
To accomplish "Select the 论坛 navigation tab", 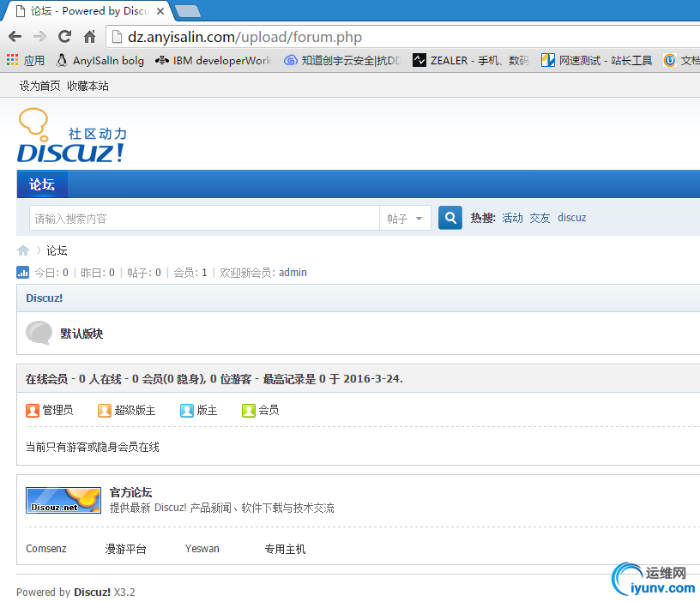I will coord(42,184).
